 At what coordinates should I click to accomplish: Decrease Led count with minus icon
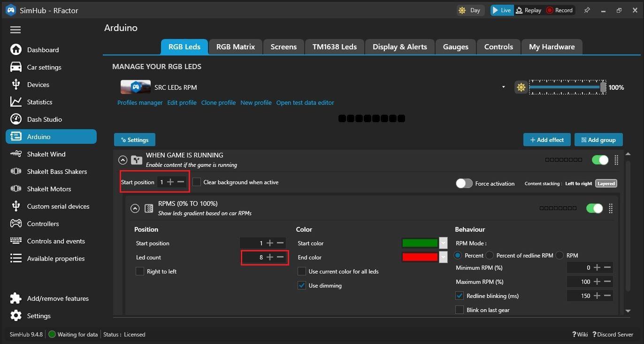(x=280, y=258)
